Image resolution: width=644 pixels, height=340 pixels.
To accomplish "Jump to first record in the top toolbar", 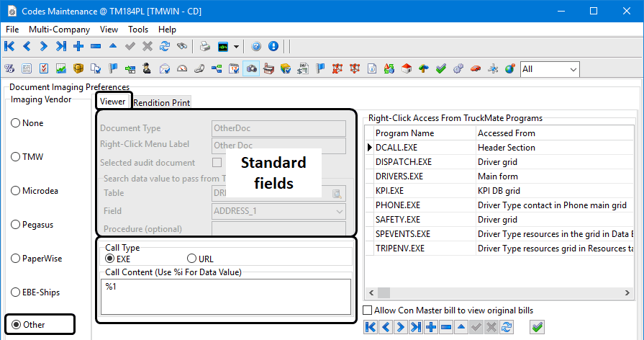I will pos(9,47).
